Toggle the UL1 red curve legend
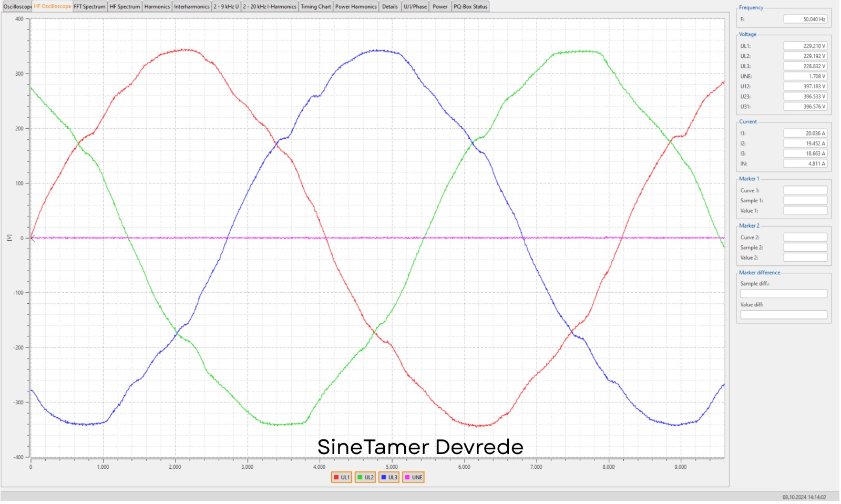This screenshot has height=504, width=841. [341, 478]
